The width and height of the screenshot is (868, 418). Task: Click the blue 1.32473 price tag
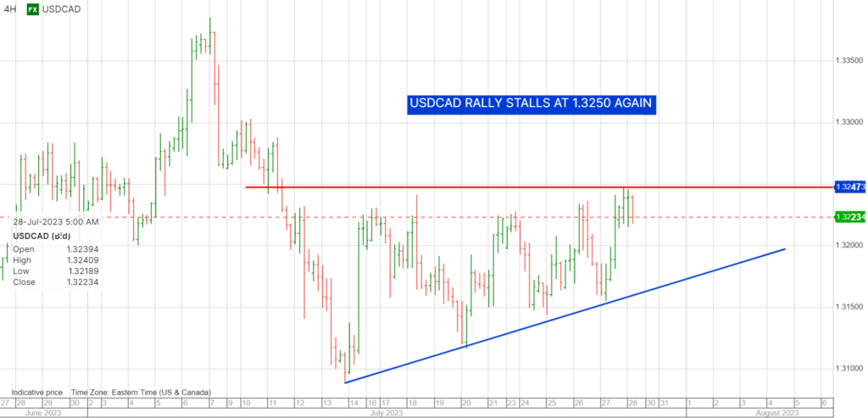click(x=849, y=187)
